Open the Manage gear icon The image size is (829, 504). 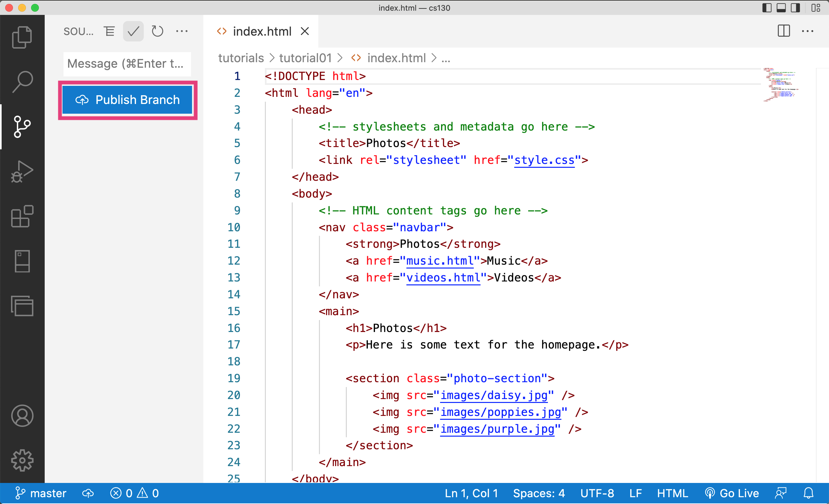(x=22, y=460)
